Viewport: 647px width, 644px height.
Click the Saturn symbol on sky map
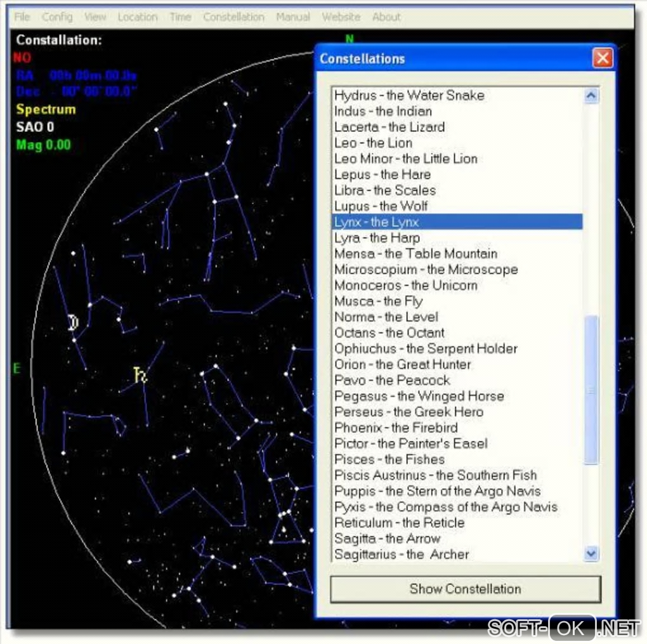tap(140, 375)
